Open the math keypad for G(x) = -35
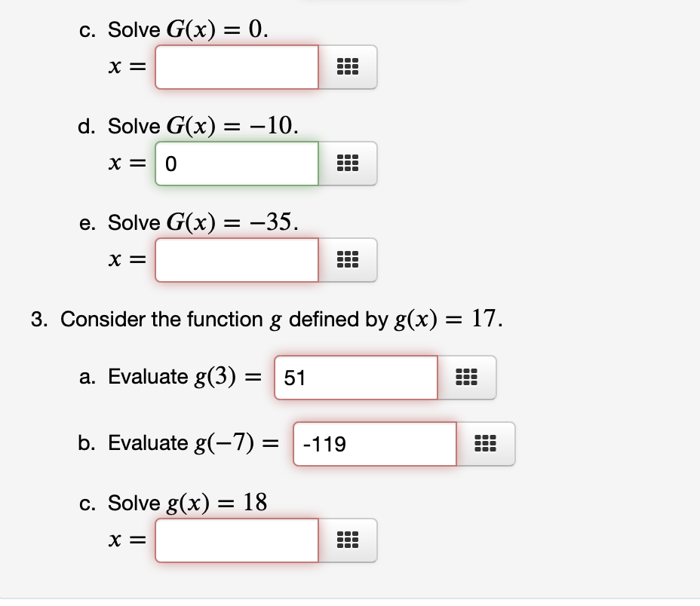This screenshot has width=700, height=606. (x=348, y=260)
